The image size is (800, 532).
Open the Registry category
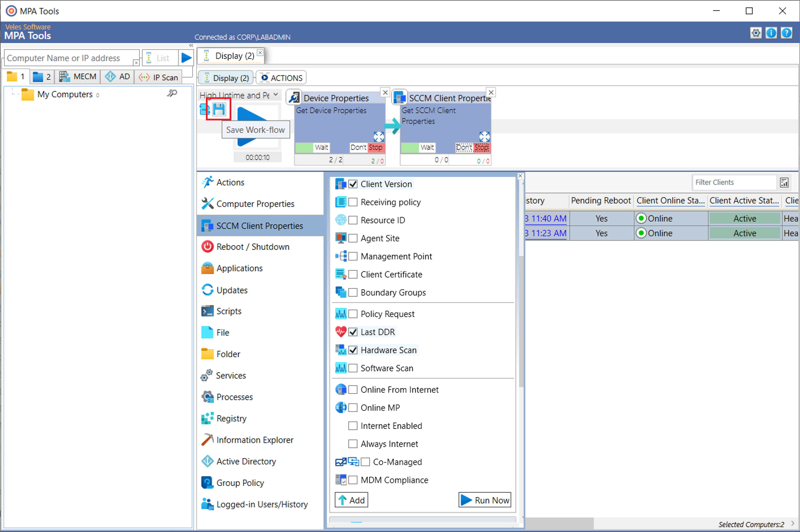click(260, 418)
